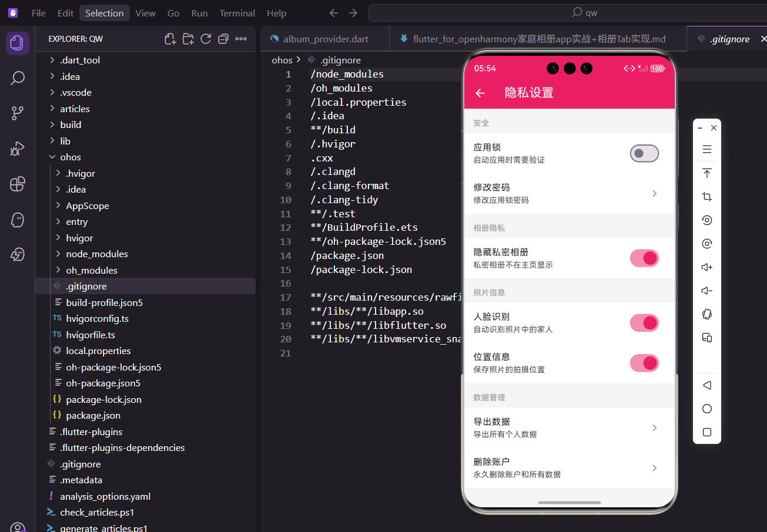Open the Terminal menu

(x=237, y=13)
